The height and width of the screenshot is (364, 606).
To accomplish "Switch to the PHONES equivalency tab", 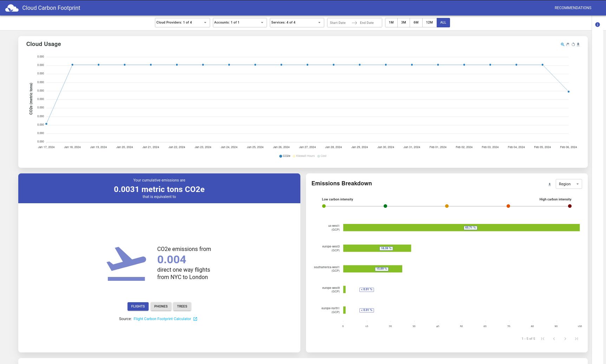I will click(x=161, y=306).
